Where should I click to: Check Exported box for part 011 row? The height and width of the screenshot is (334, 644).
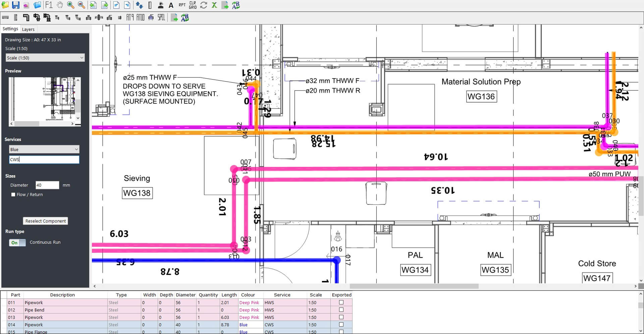[x=341, y=302]
